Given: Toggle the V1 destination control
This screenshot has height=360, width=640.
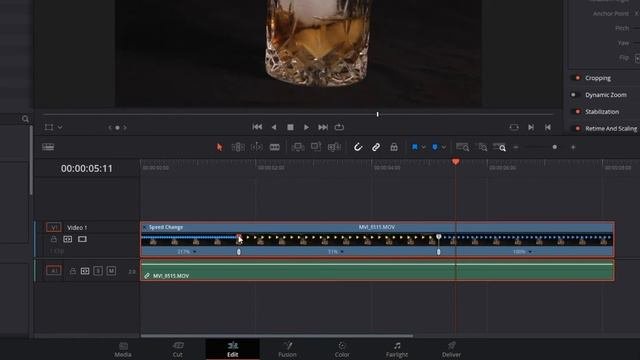Looking at the screenshot, I should (x=53, y=227).
